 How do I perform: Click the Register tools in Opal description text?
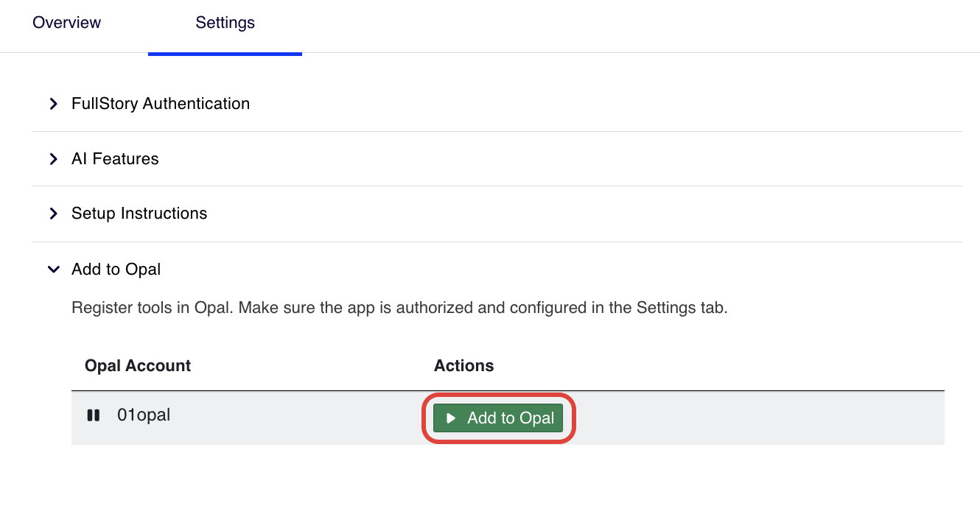click(399, 308)
